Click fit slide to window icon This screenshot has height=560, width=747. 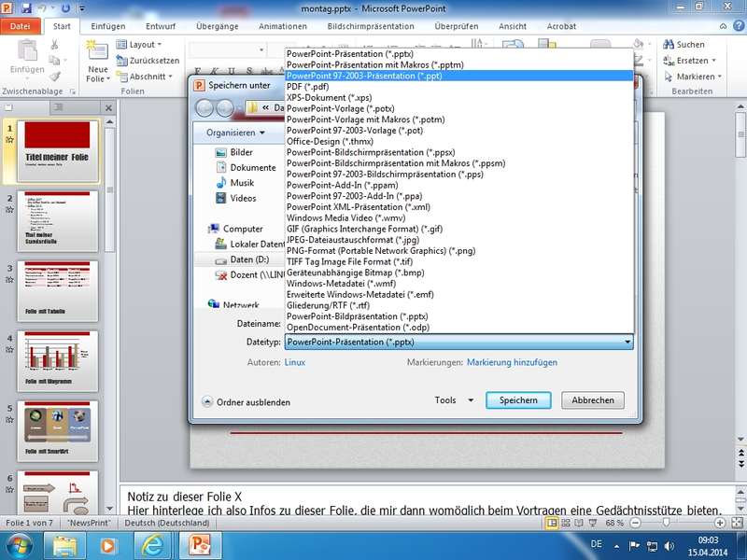pyautogui.click(x=737, y=523)
